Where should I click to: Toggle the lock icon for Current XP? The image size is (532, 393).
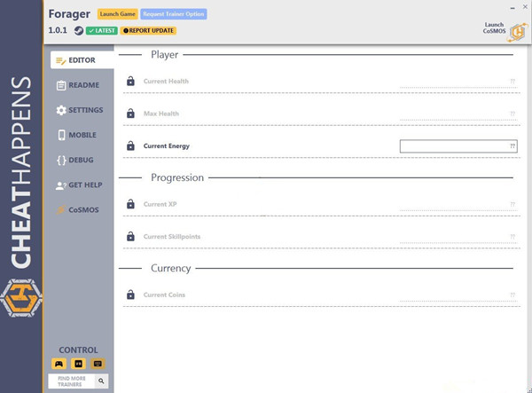(130, 204)
